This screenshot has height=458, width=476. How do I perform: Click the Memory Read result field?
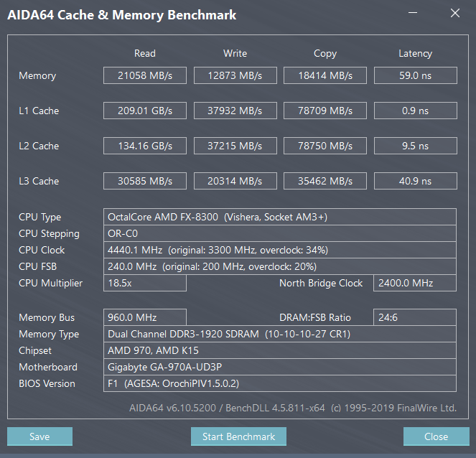pos(145,75)
